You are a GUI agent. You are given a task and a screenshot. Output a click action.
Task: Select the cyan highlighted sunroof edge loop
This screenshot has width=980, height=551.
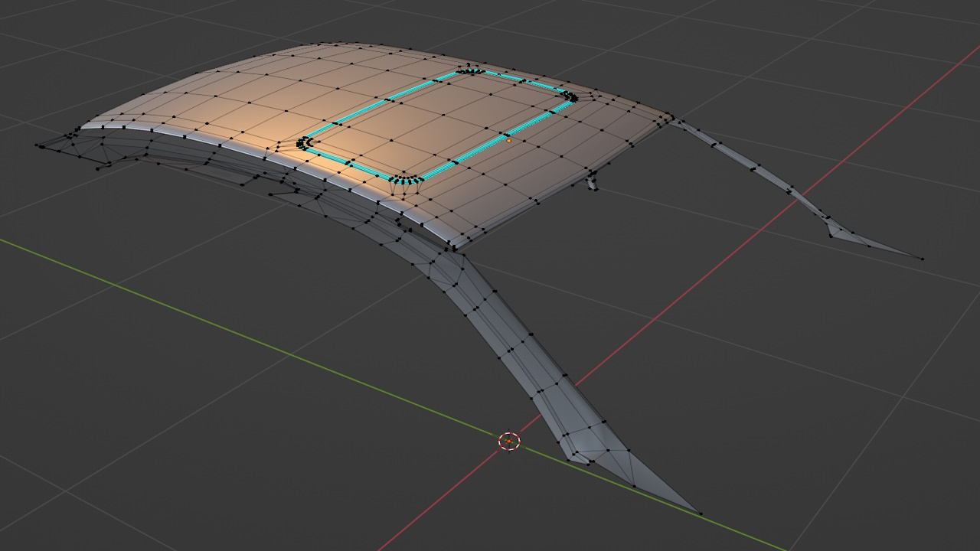pyautogui.click(x=437, y=126)
